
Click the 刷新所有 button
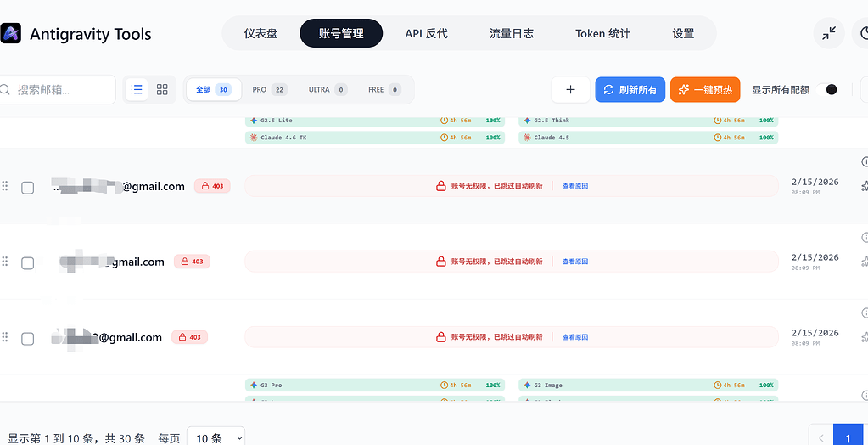pyautogui.click(x=630, y=90)
